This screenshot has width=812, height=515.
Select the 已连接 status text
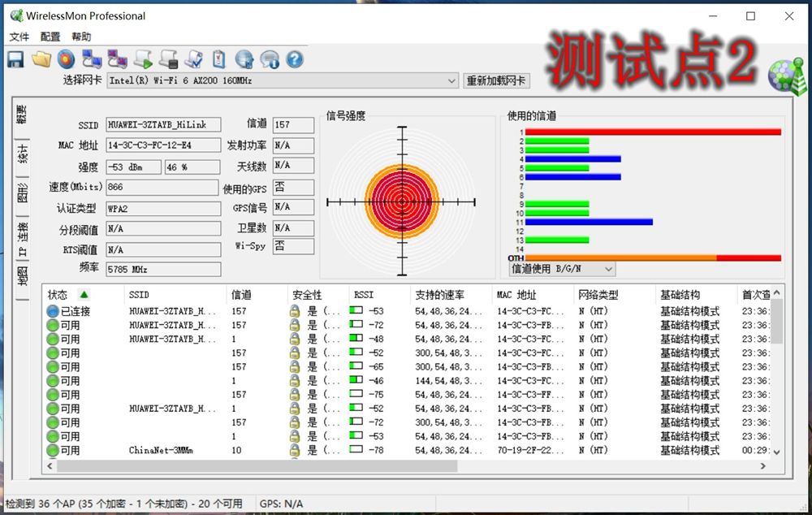coord(76,311)
